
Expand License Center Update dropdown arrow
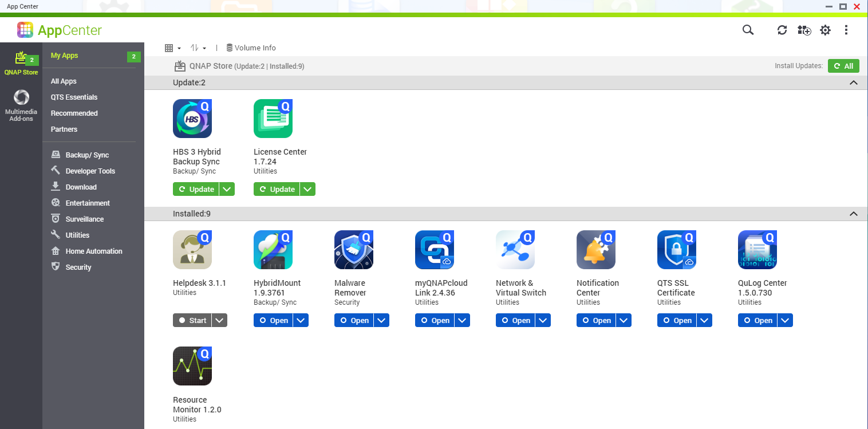pyautogui.click(x=307, y=189)
